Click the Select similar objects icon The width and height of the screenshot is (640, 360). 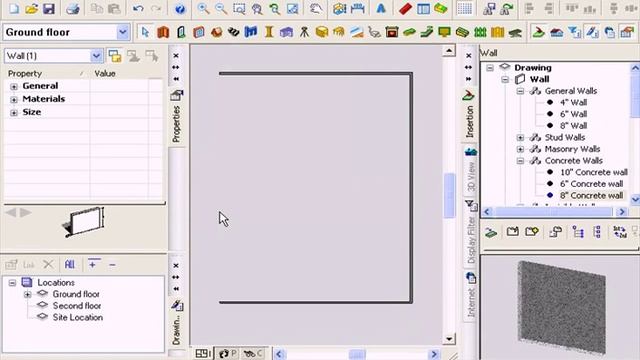(115, 56)
